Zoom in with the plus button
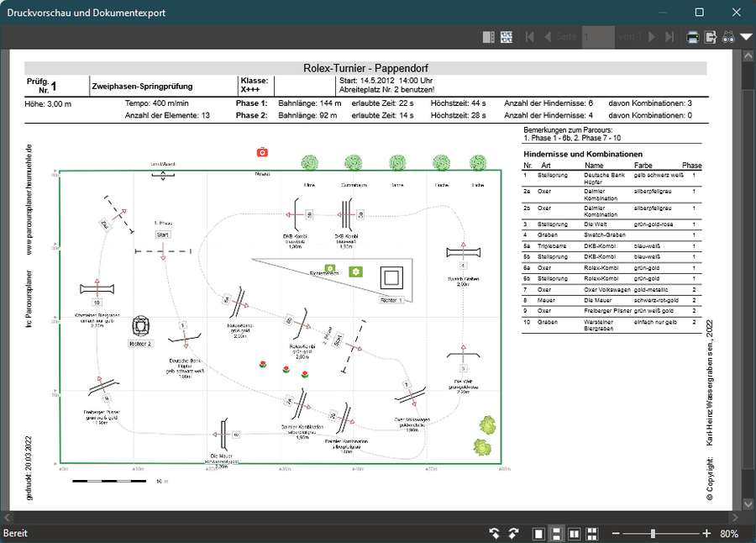Viewport: 756px width, 543px height. [x=706, y=534]
